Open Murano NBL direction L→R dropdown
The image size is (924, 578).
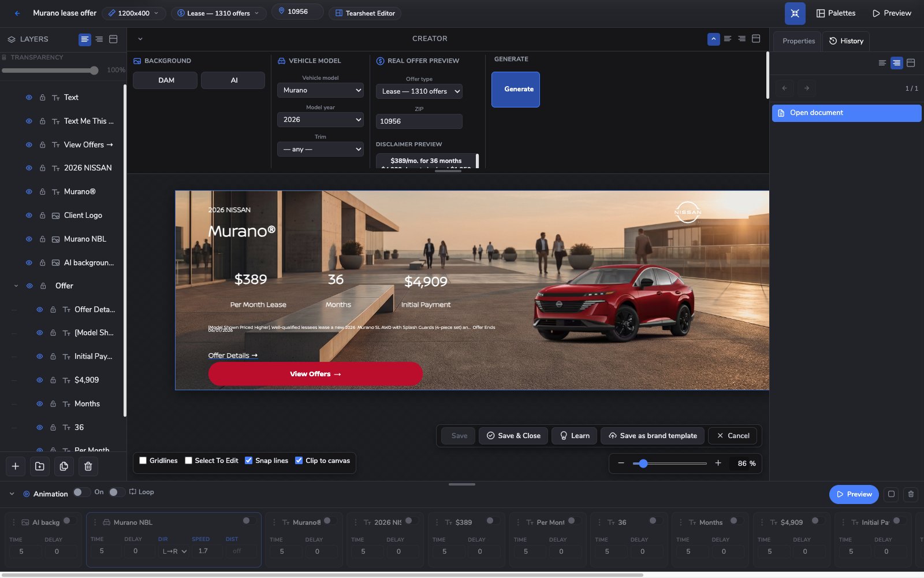[174, 551]
